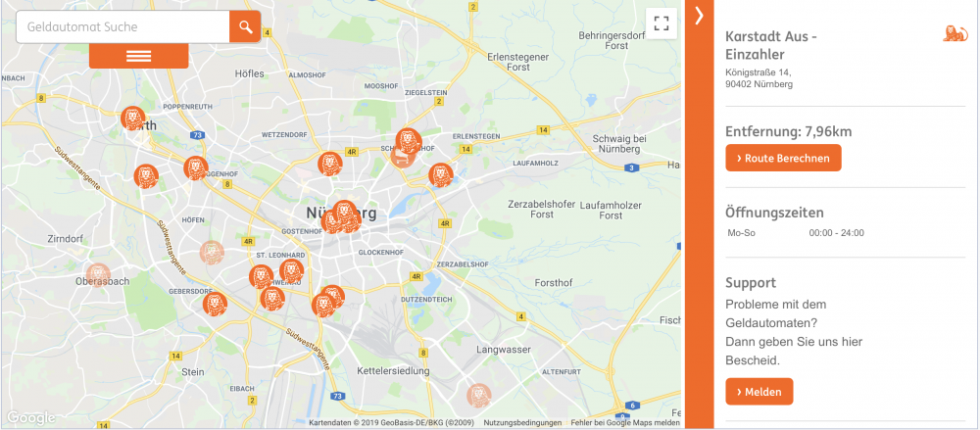Screen dimensions: 980x430
Task: Open the fullscreen map view icon
Action: [x=661, y=24]
